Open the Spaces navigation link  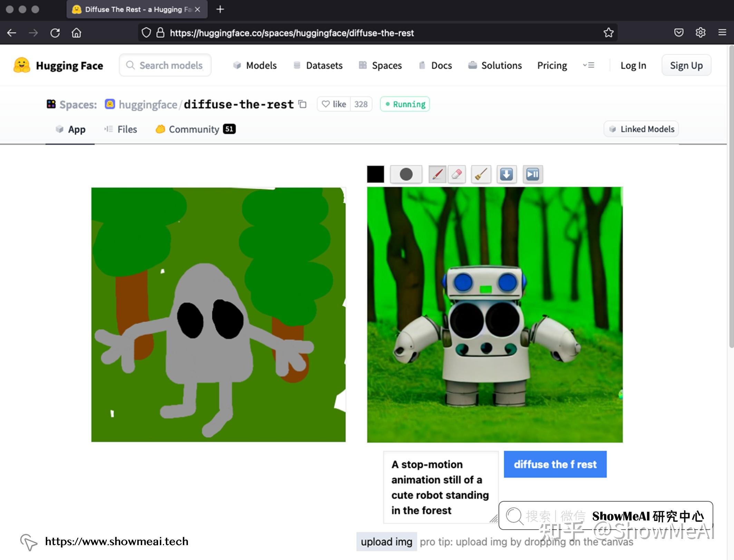[380, 65]
